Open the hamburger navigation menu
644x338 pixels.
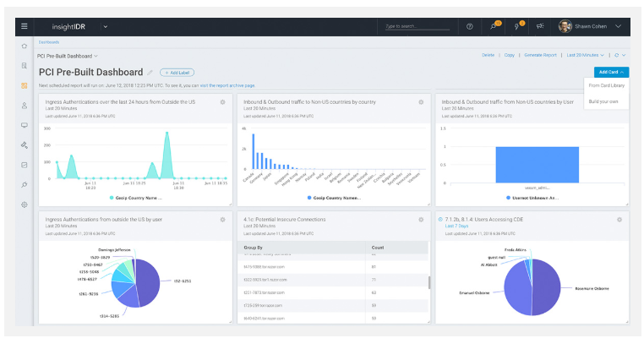click(25, 26)
